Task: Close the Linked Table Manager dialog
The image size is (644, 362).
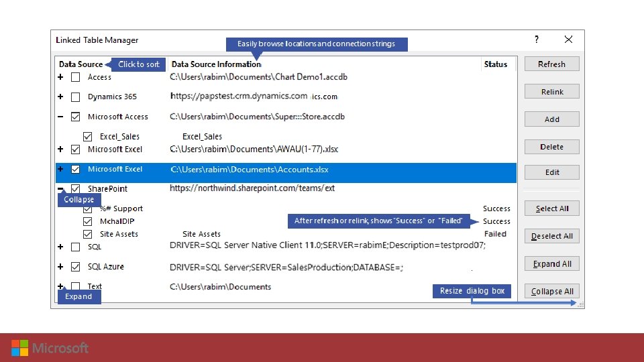Action: point(568,40)
